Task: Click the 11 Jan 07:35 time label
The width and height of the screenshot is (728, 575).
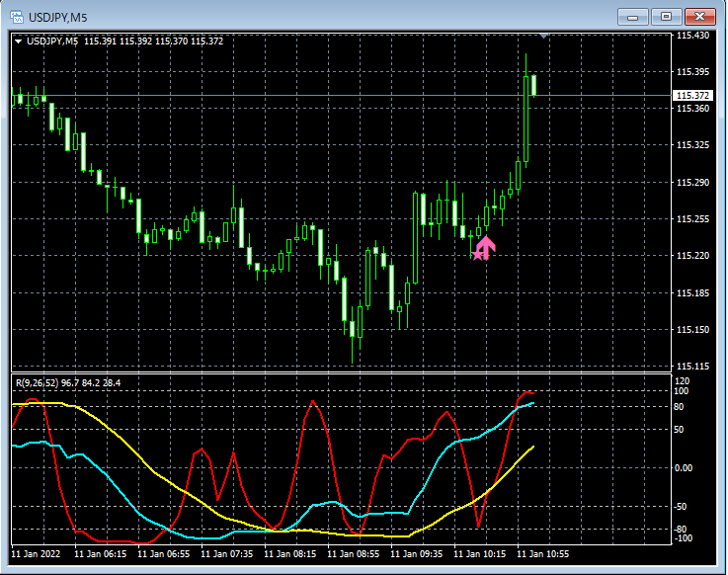Action: (x=226, y=554)
